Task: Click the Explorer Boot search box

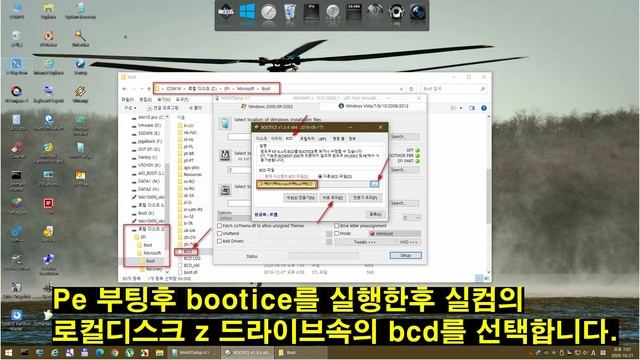Action: click(x=453, y=89)
